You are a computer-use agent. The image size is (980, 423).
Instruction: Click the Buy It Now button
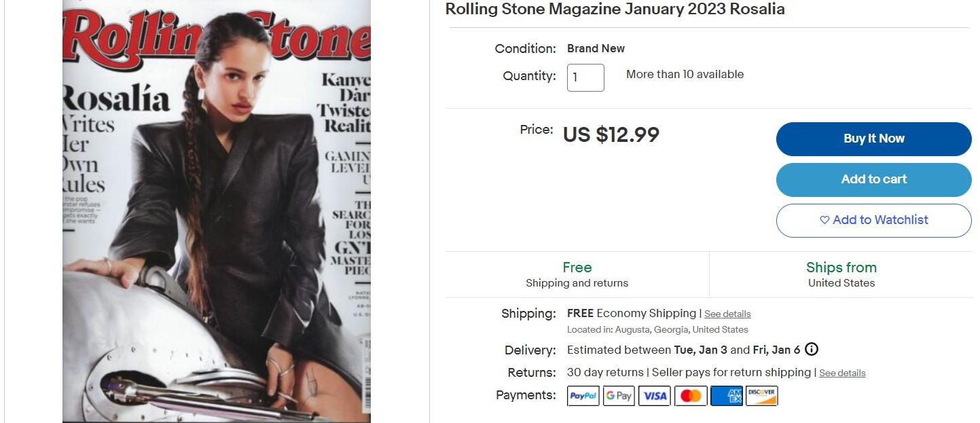pos(874,139)
